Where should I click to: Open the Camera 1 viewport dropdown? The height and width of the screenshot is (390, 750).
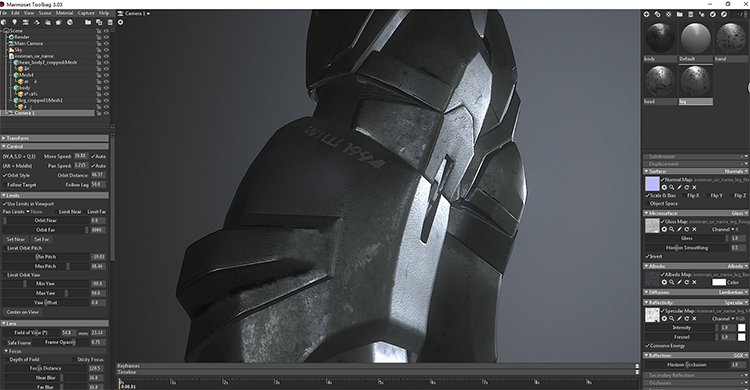click(137, 13)
